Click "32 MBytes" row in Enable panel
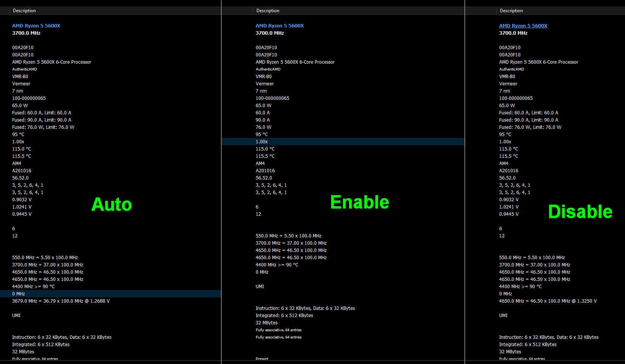625x364 pixels. 267,323
